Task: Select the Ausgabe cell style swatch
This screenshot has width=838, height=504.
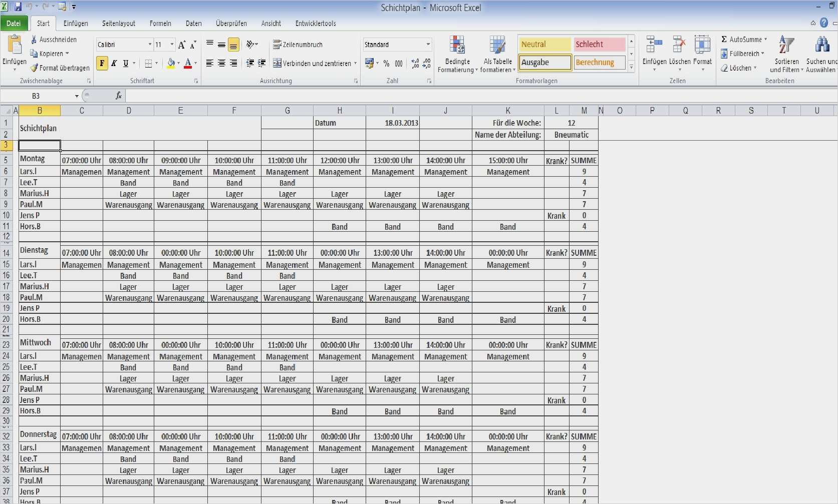Action: coord(544,63)
